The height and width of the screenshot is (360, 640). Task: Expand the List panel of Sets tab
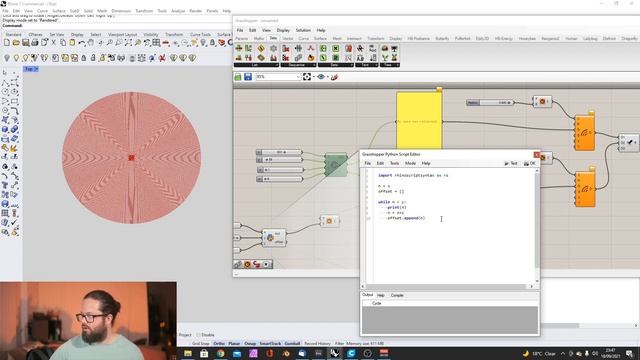point(256,65)
